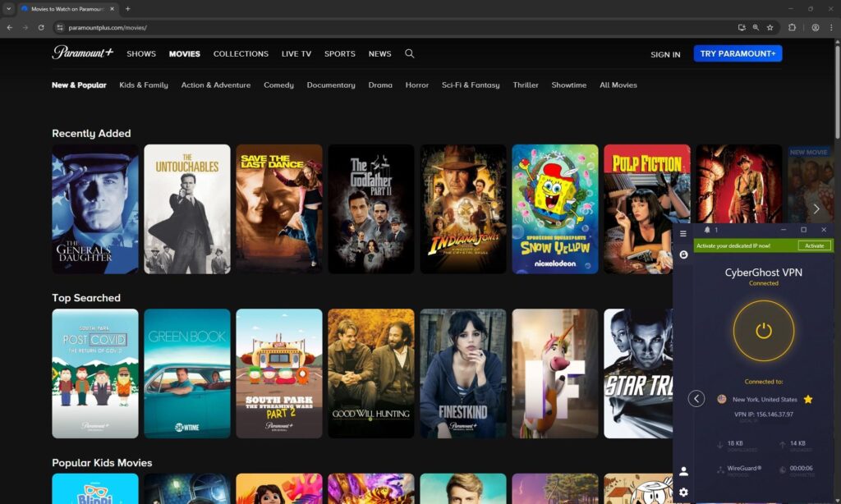Select All Movies tab
Viewport: 841px width, 504px height.
618,85
